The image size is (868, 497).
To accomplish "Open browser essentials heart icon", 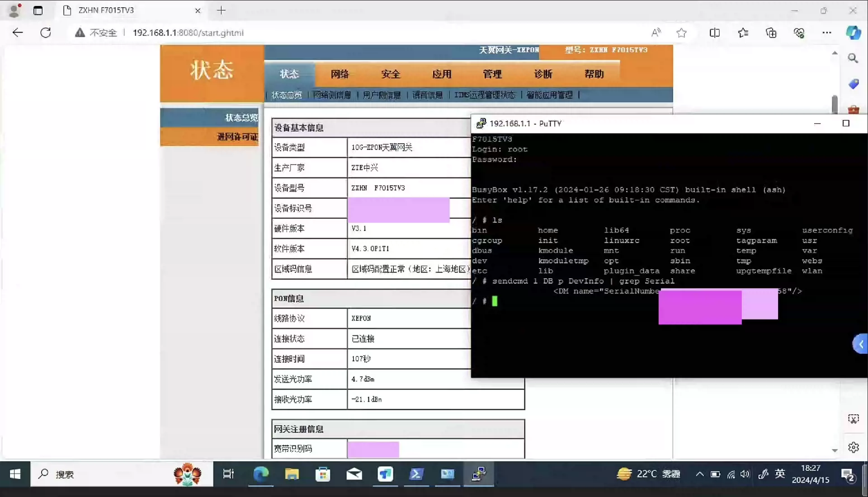I will (x=799, y=33).
